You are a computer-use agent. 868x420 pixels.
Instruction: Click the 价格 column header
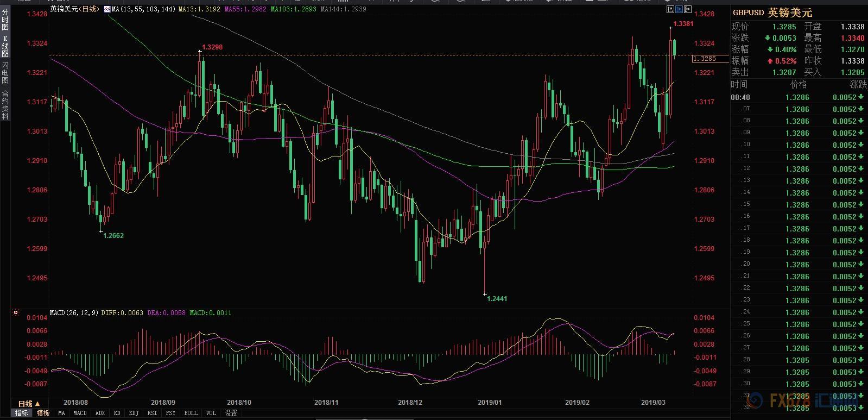tap(799, 84)
